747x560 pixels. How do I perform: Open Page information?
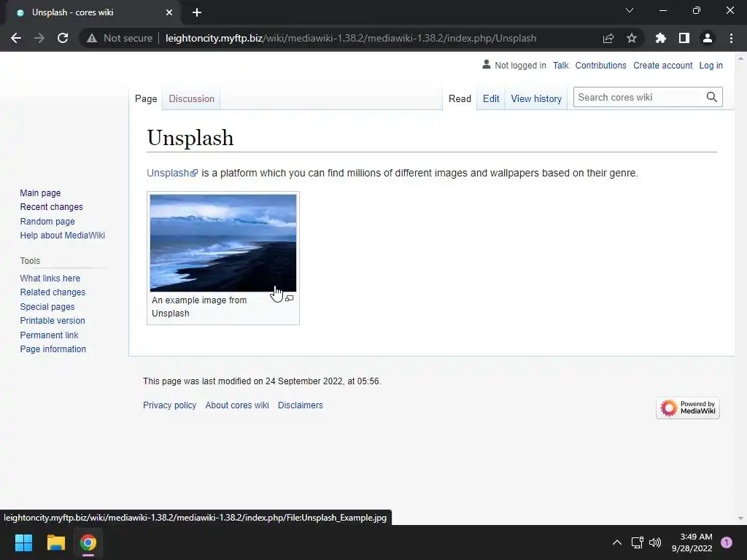pos(53,349)
